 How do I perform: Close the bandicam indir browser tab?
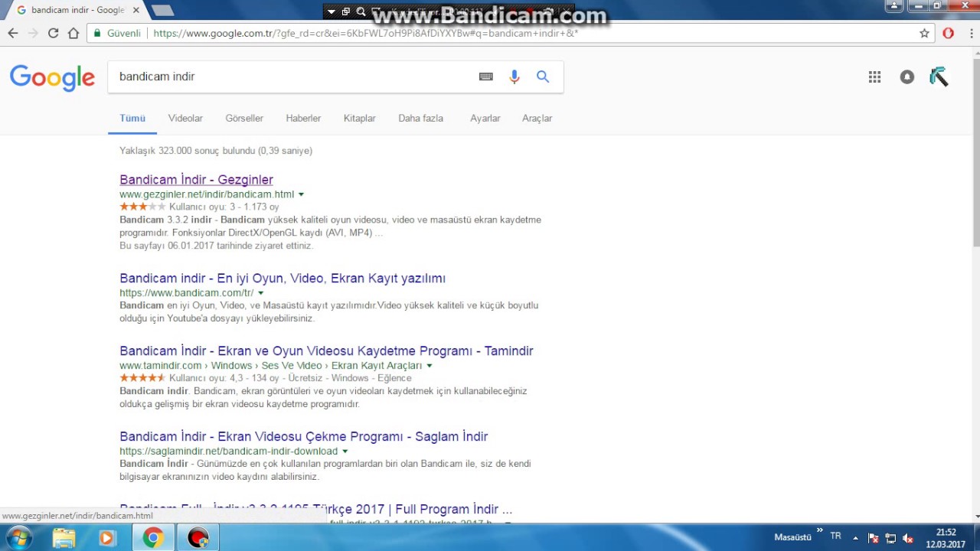pos(137,10)
